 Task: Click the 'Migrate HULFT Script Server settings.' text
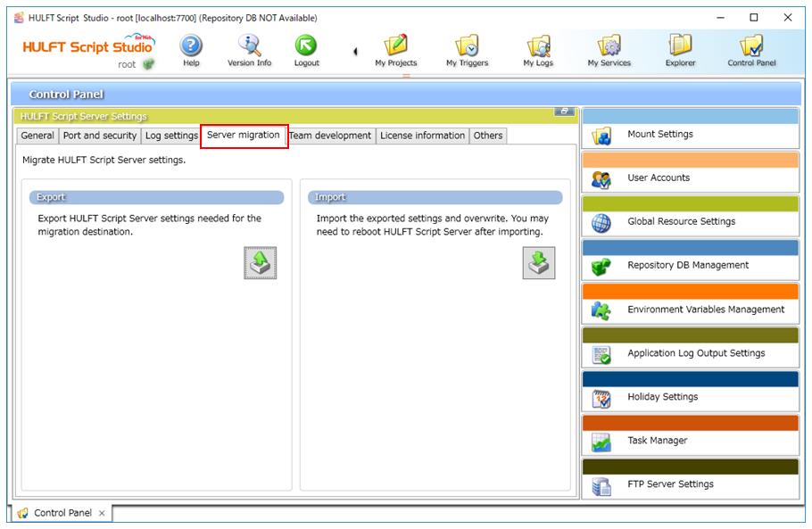click(x=104, y=160)
